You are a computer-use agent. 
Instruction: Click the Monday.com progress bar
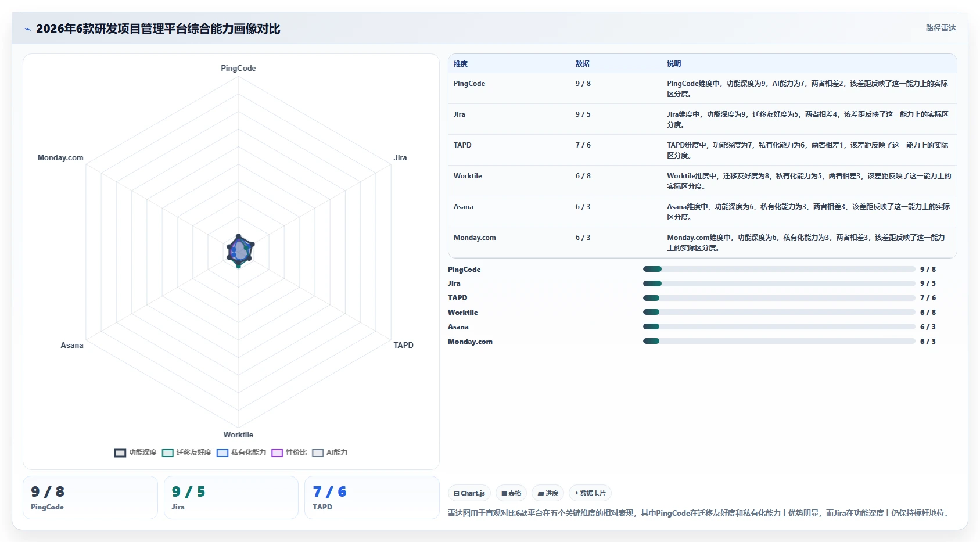(779, 341)
